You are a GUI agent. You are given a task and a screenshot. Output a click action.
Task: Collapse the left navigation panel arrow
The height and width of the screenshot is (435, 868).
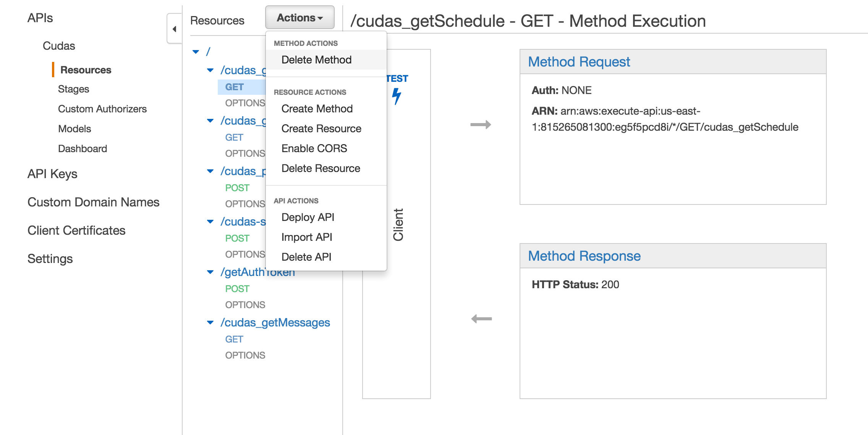[x=175, y=29]
